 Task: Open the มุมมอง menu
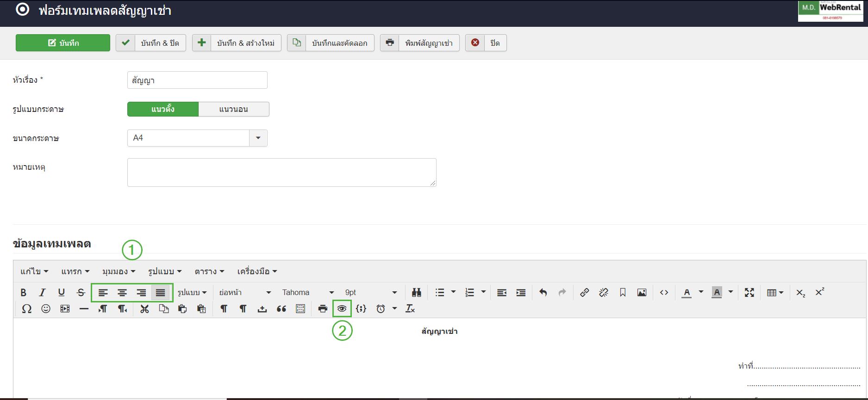click(119, 271)
